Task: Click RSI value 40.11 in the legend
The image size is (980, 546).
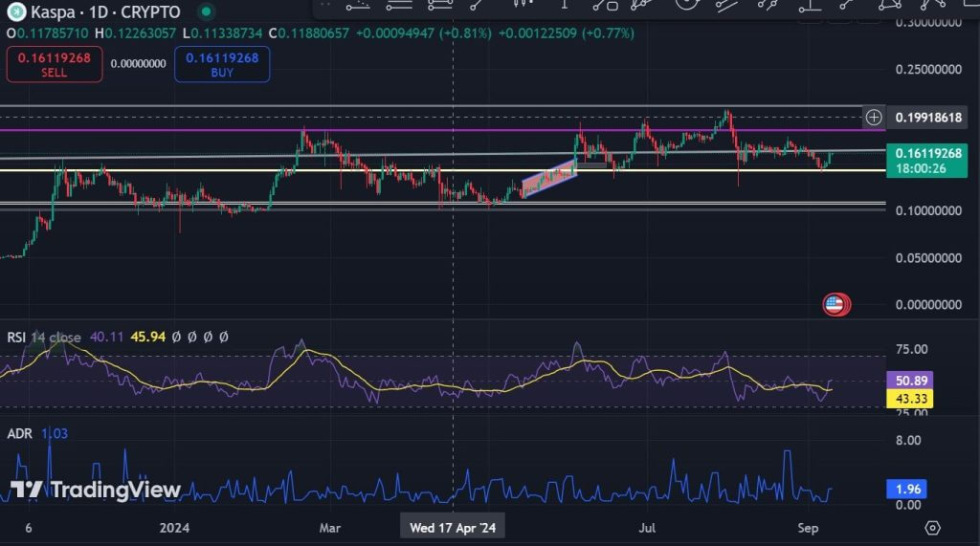Action: (x=106, y=338)
